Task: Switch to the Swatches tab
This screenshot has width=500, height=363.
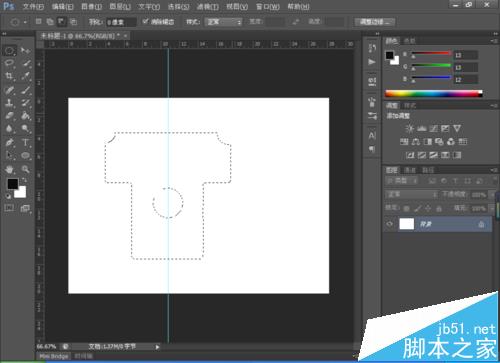Action: tap(410, 41)
